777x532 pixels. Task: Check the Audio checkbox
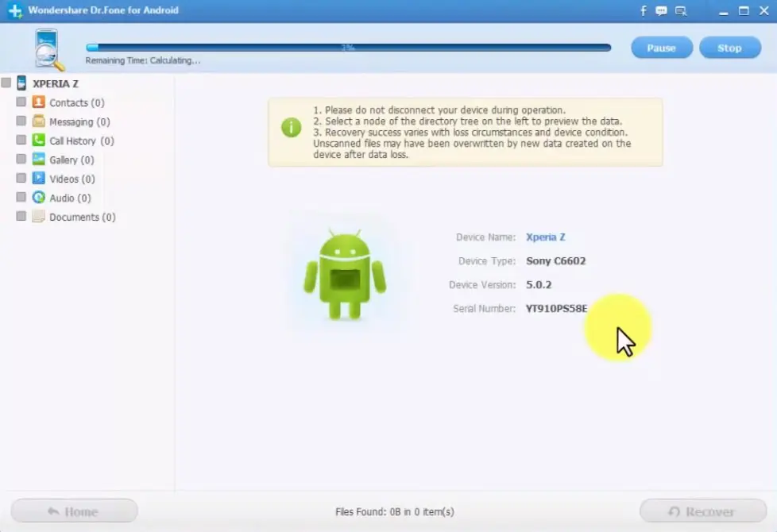(21, 197)
